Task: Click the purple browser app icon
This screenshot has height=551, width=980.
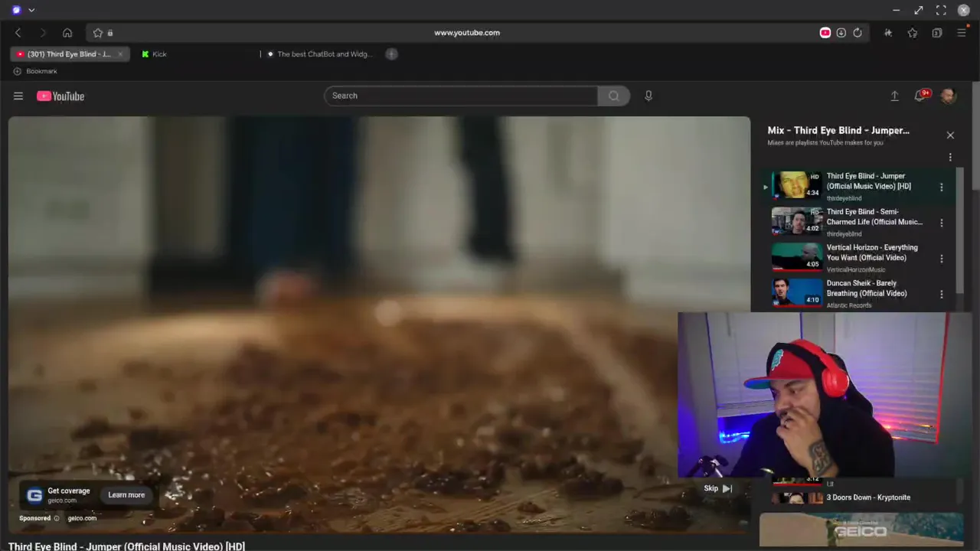Action: tap(17, 10)
